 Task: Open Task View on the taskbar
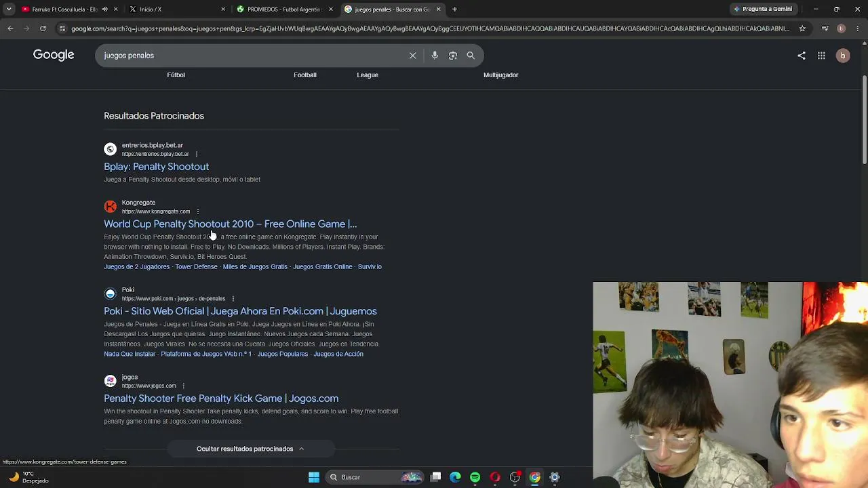[x=436, y=477]
